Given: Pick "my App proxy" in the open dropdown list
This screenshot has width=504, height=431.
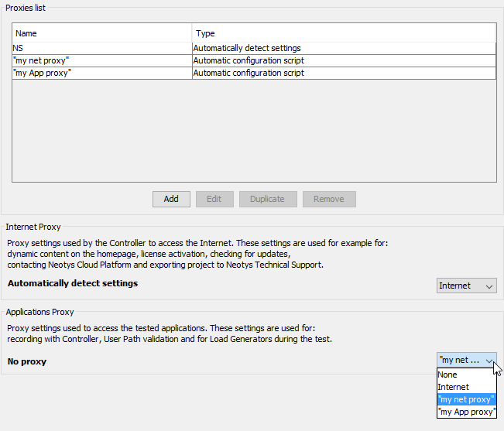Looking at the screenshot, I should [466, 412].
